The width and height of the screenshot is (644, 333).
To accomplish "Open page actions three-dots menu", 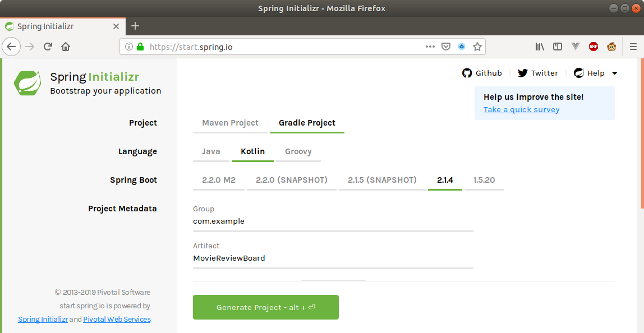I will [x=430, y=47].
